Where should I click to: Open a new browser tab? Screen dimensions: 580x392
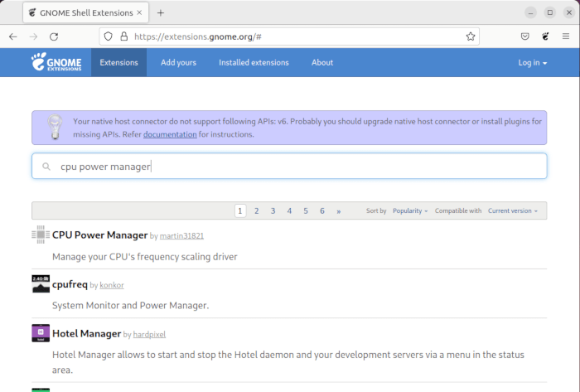point(160,13)
